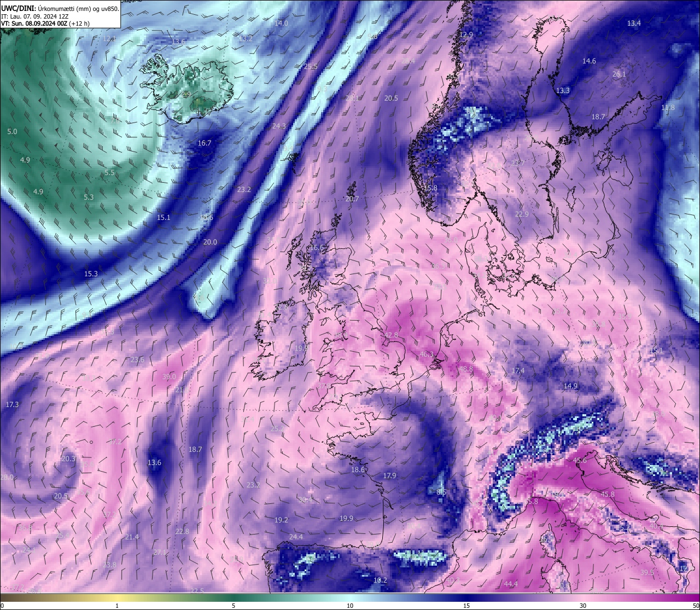Click the 24.3 value in the band
This screenshot has height=610, width=700.
point(279,126)
